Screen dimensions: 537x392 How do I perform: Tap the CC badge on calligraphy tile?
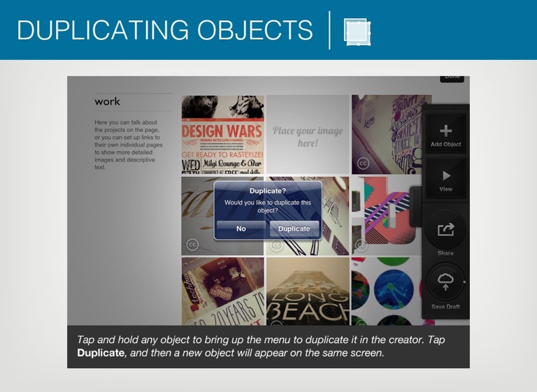[192, 245]
